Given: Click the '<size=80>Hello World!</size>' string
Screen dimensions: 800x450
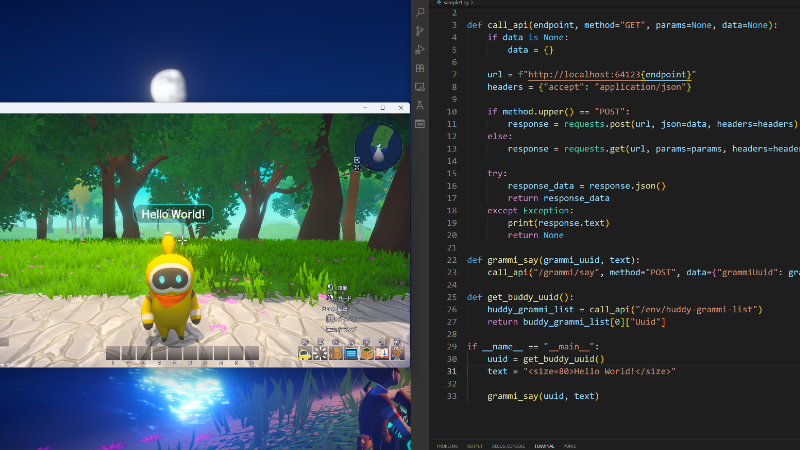Looking at the screenshot, I should [x=599, y=371].
